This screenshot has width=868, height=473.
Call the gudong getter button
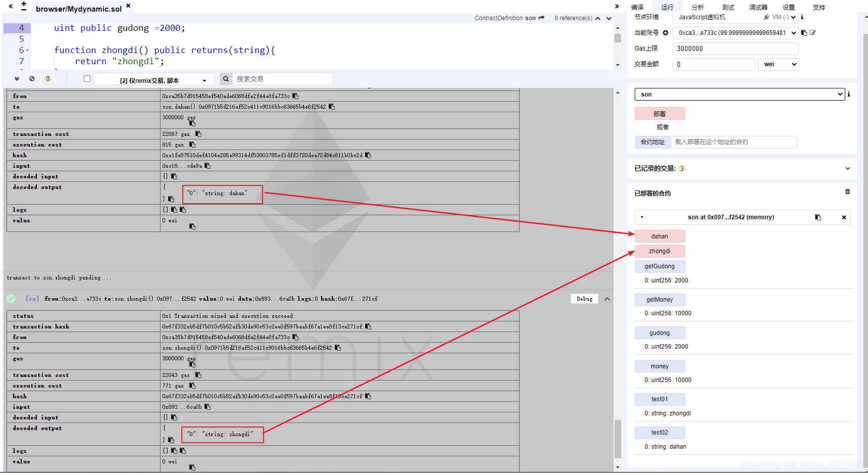[x=660, y=333]
